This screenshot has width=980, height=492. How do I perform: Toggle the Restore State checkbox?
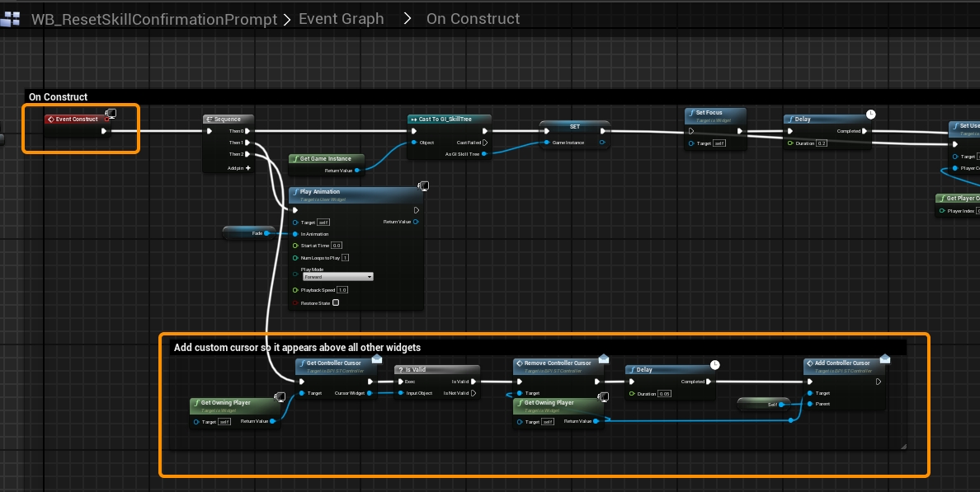coord(335,302)
